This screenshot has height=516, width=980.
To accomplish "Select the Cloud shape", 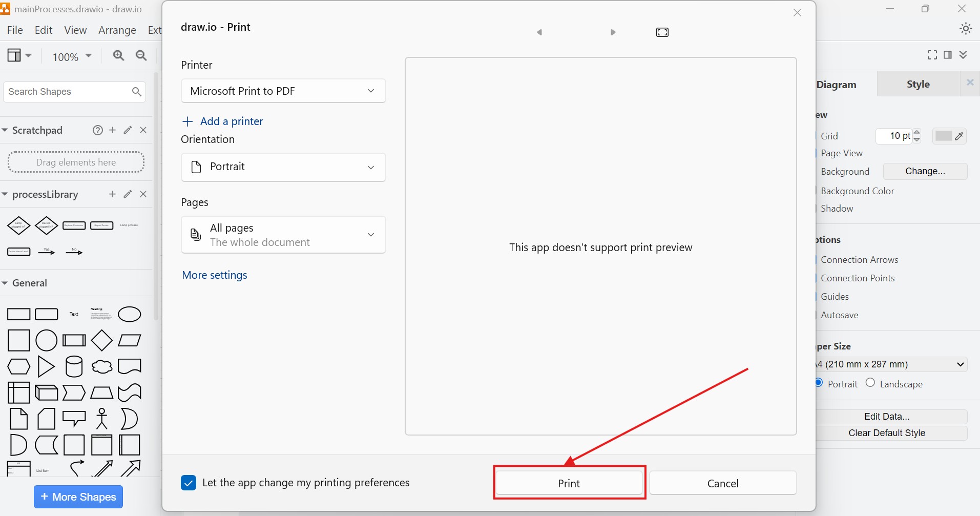I will pos(102,366).
